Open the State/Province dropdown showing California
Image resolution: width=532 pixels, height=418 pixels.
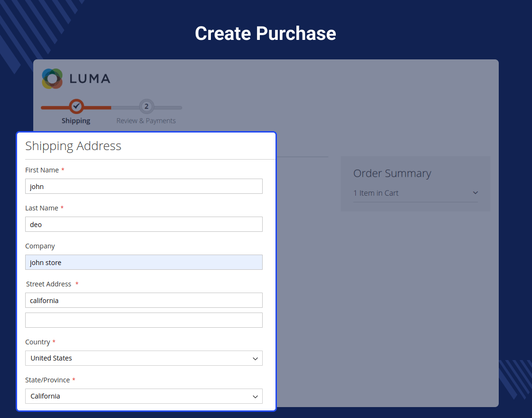[x=144, y=396]
